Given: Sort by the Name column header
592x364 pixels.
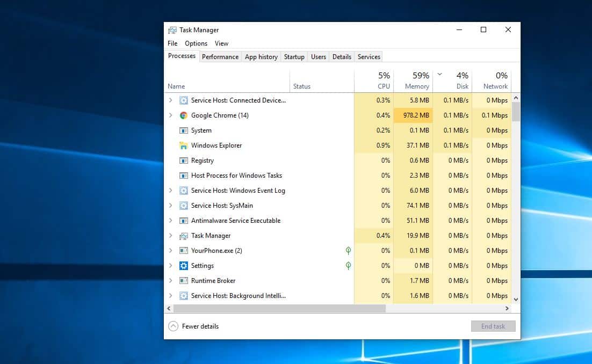Looking at the screenshot, I should [x=227, y=81].
